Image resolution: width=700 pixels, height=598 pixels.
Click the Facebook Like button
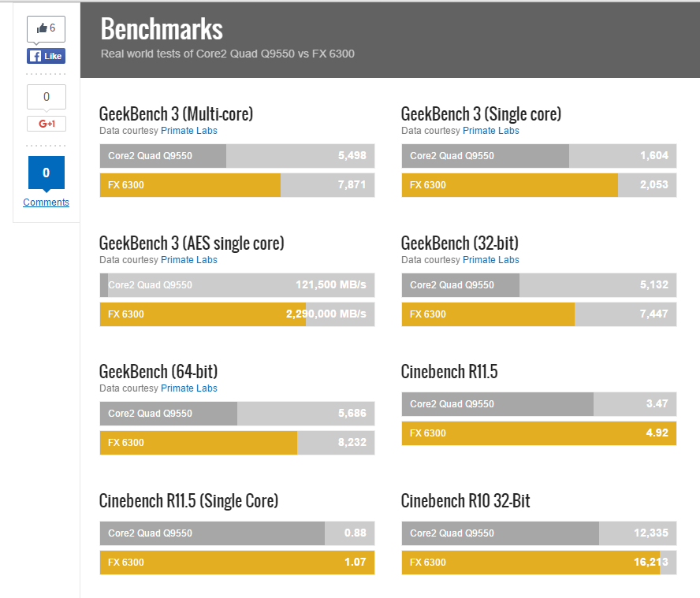46,56
